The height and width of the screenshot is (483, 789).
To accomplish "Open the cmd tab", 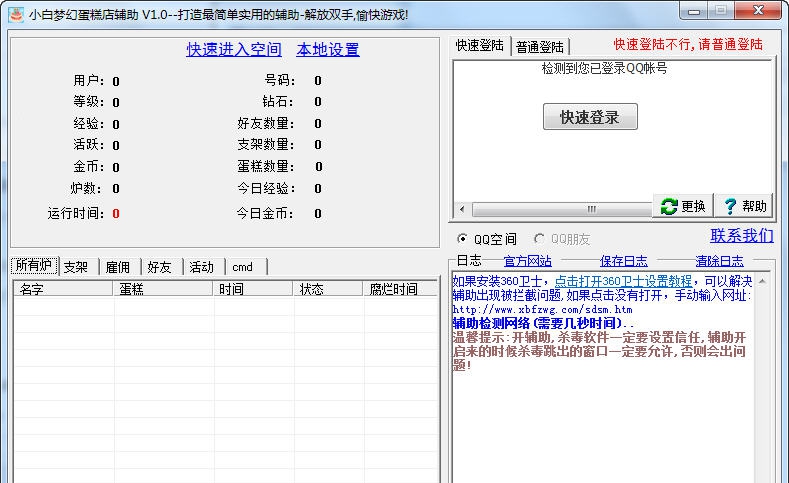I will pos(244,267).
